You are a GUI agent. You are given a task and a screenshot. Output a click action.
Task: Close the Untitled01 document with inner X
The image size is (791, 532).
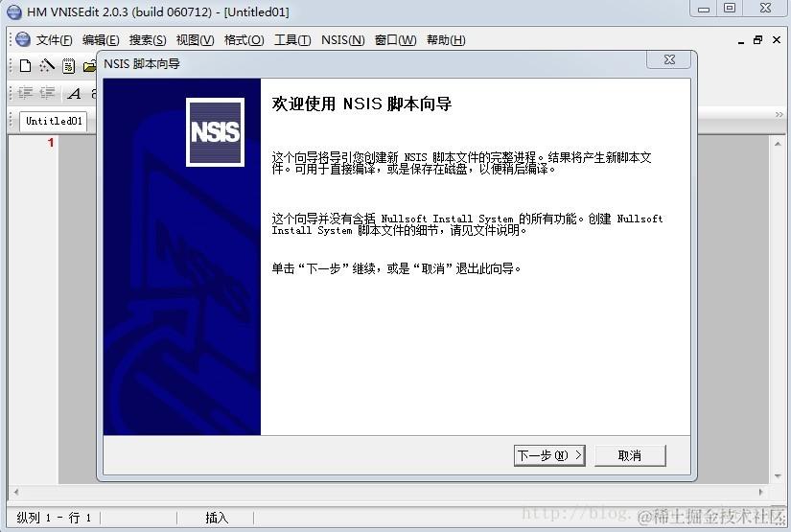(x=777, y=40)
